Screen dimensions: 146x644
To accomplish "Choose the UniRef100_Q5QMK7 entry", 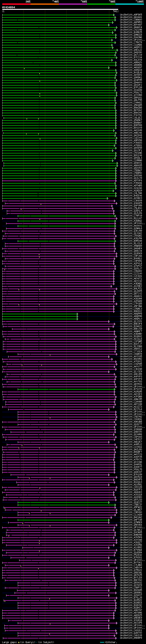I will [131, 120].
